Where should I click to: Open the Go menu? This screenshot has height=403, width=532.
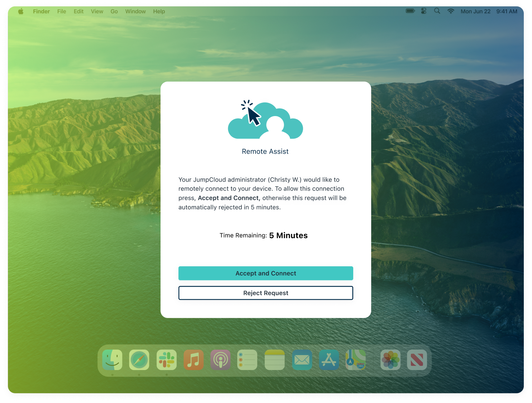[114, 11]
